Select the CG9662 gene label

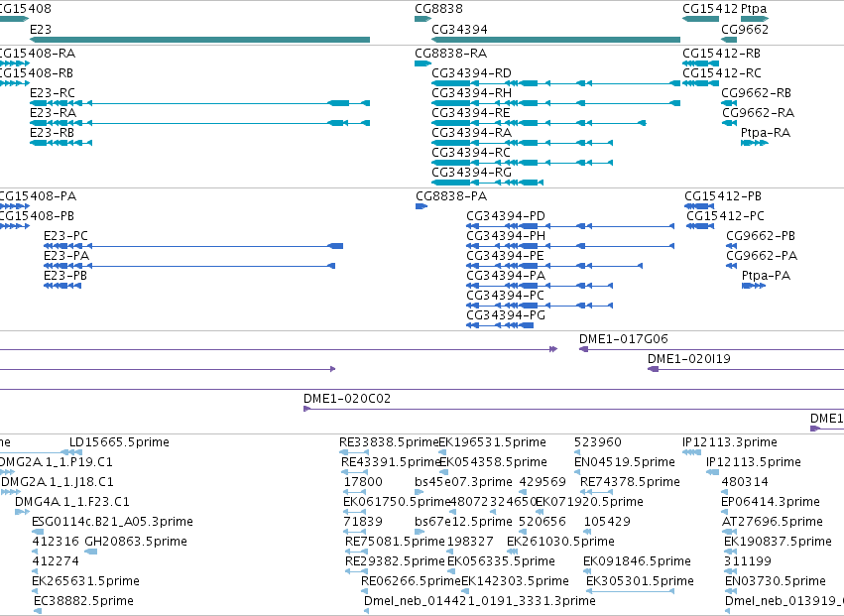point(745,29)
